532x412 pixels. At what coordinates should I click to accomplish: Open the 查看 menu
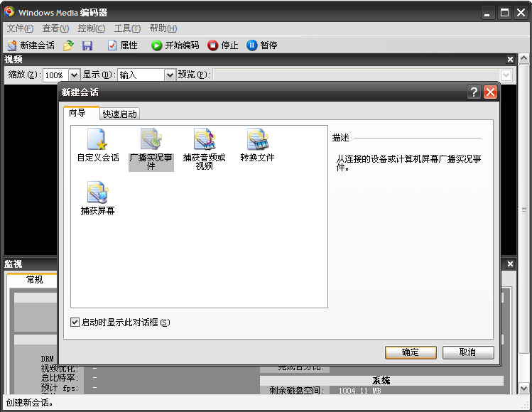[x=55, y=28]
